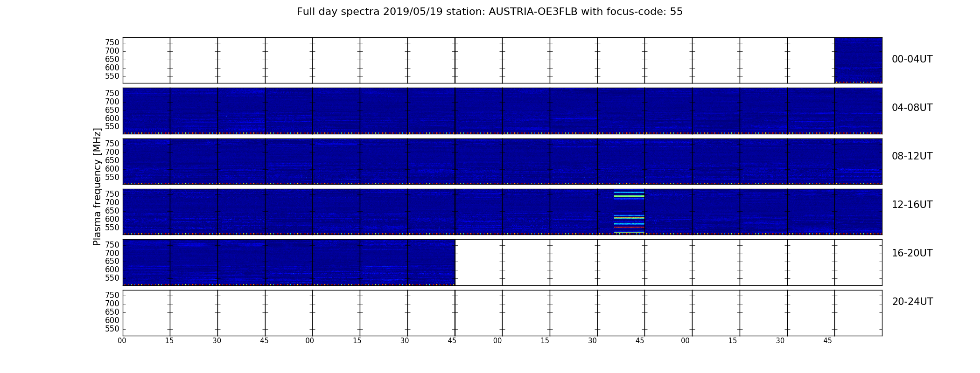Click the 'Plasma frequency [MHz]' axis label

click(x=97, y=186)
